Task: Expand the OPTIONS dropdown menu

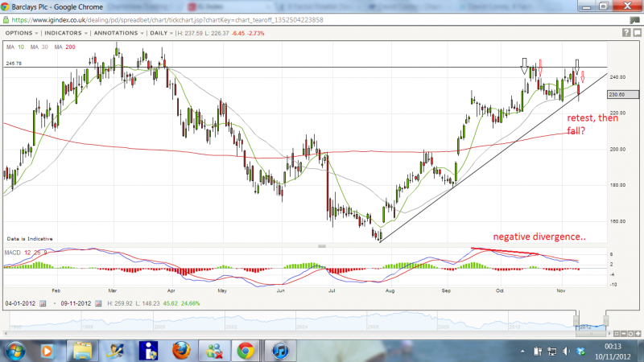Action: (x=23, y=33)
